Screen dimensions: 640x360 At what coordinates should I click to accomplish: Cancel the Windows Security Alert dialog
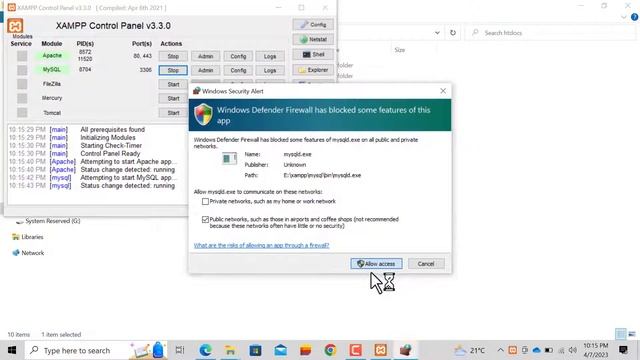426,264
